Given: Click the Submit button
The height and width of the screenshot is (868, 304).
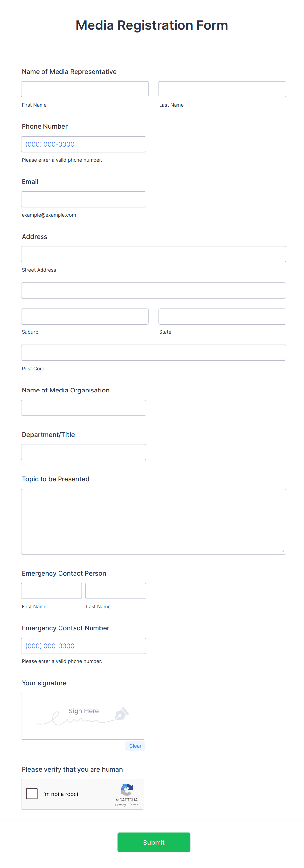Looking at the screenshot, I should pos(153,842).
